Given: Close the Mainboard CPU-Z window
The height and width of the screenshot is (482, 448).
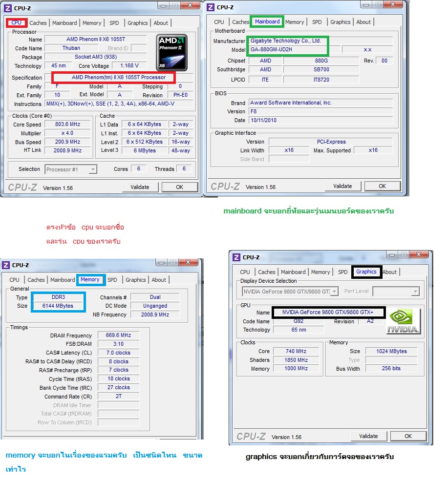Looking at the screenshot, I should [x=393, y=4].
